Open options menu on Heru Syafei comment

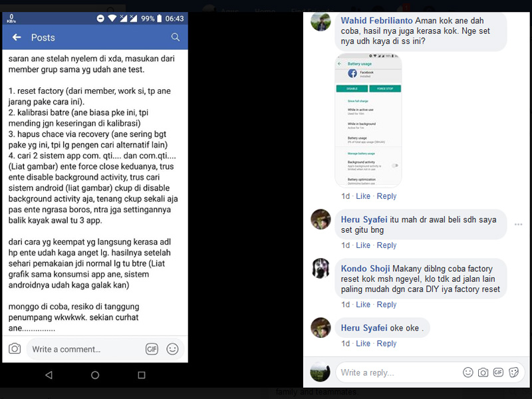point(518,224)
